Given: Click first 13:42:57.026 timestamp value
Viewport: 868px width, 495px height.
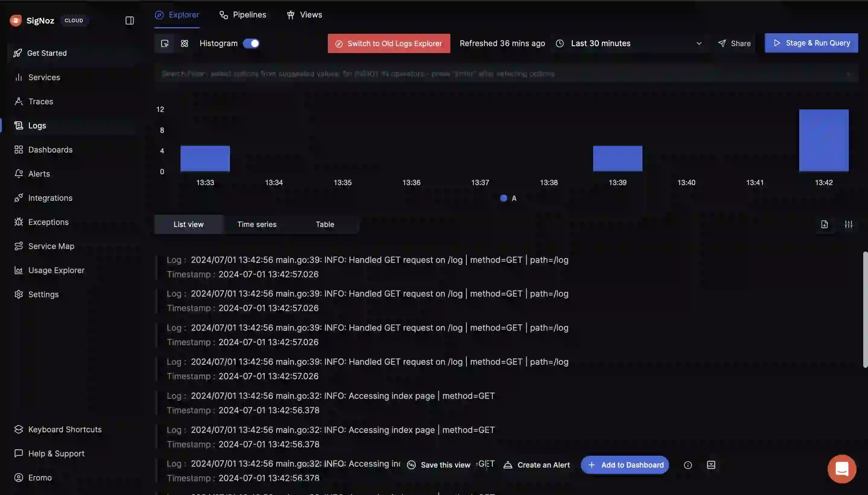Looking at the screenshot, I should [x=268, y=274].
